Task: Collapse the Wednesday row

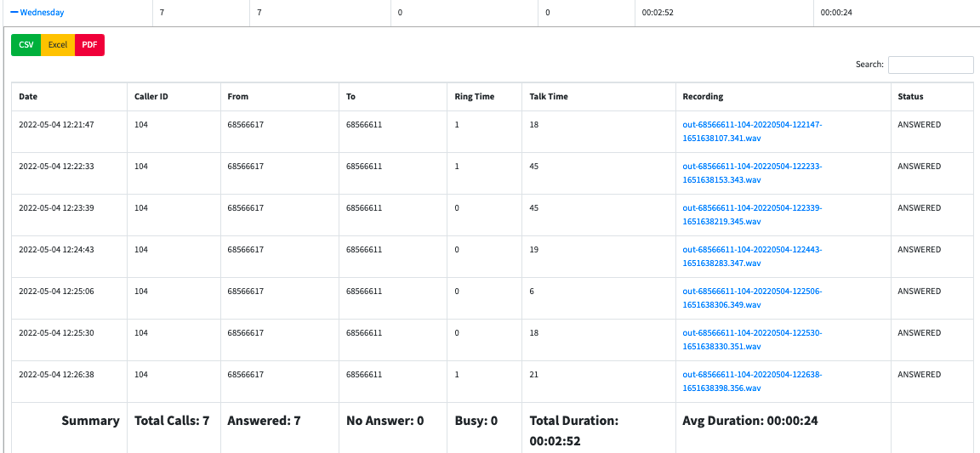Action: pyautogui.click(x=37, y=12)
